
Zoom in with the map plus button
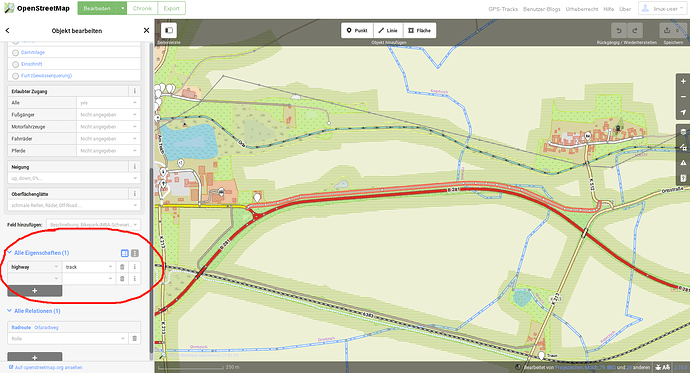(683, 81)
